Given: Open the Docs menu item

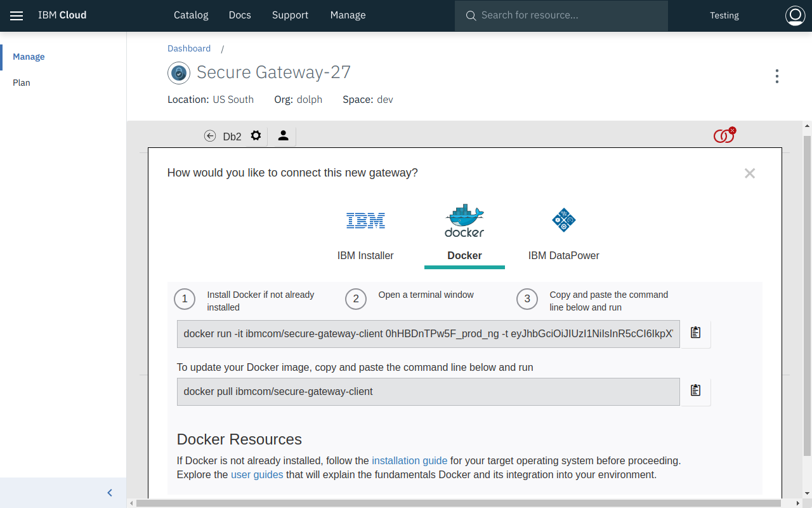Looking at the screenshot, I should tap(240, 15).
